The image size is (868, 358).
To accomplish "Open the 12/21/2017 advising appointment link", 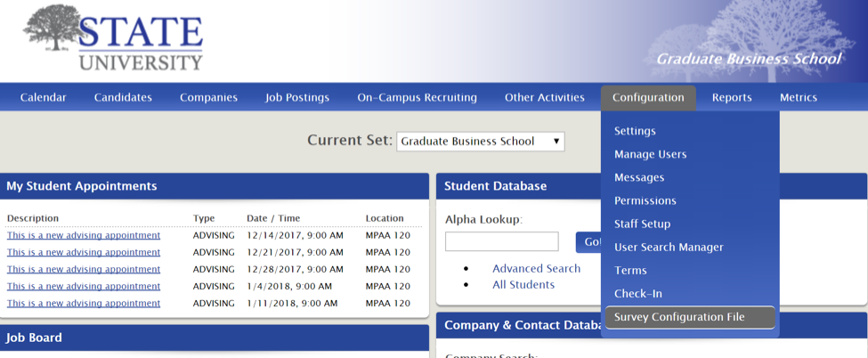I will [84, 253].
